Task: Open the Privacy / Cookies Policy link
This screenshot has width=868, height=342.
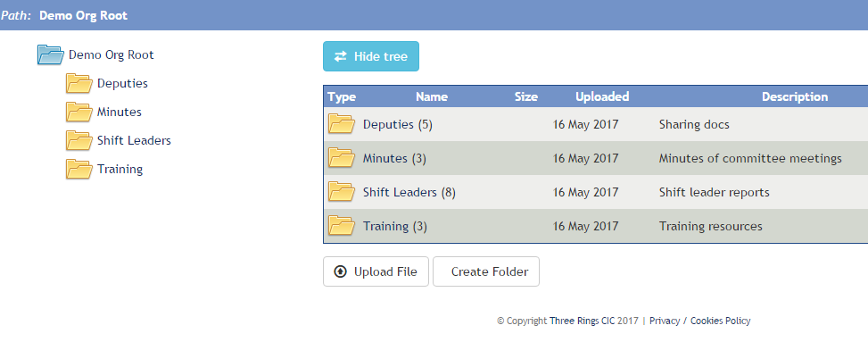Action: tap(699, 321)
